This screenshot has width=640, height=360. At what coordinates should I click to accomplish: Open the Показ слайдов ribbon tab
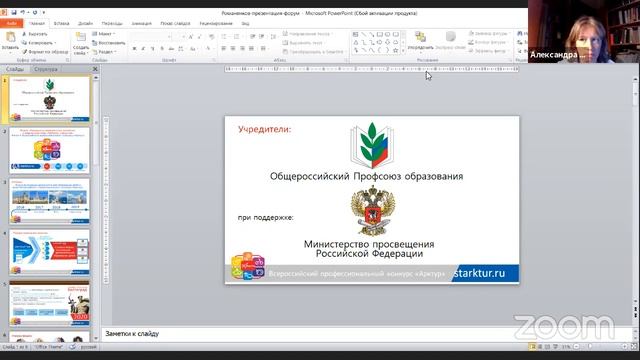(175, 23)
